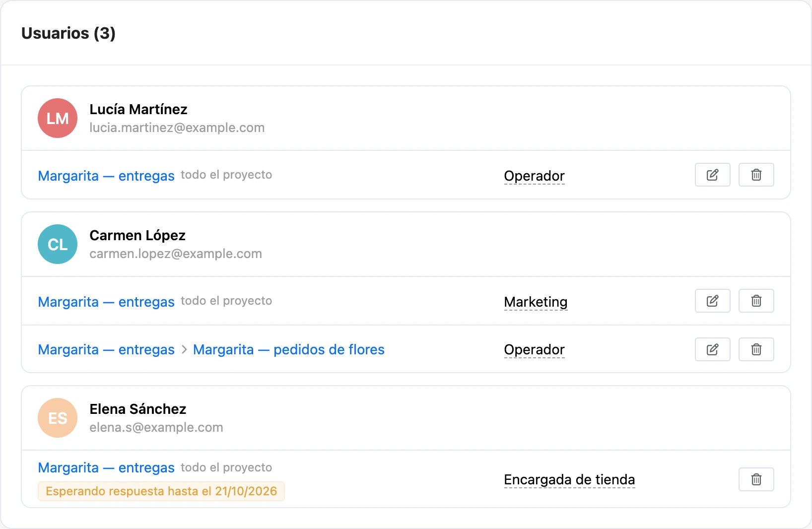812x529 pixels.
Task: Open Margarita — entregas link in Carmen's Marketing row
Action: [x=106, y=302]
